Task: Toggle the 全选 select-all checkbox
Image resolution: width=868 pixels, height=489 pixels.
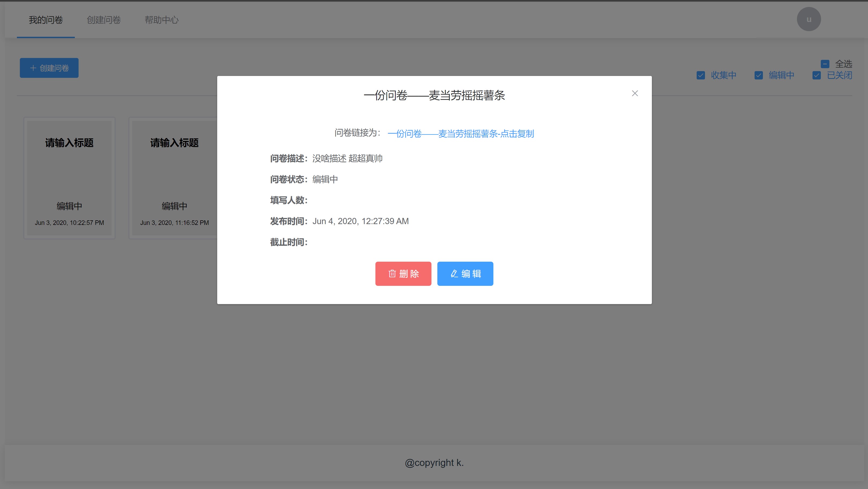Action: [x=825, y=64]
